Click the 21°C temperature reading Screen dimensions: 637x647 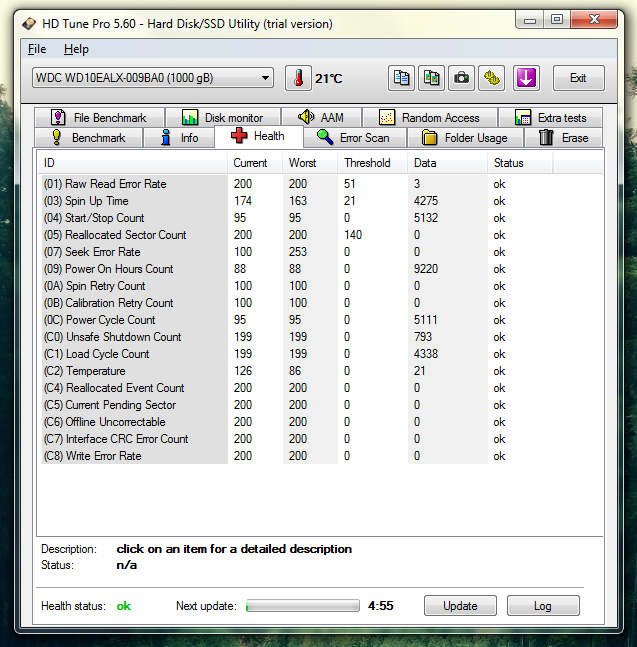(328, 78)
